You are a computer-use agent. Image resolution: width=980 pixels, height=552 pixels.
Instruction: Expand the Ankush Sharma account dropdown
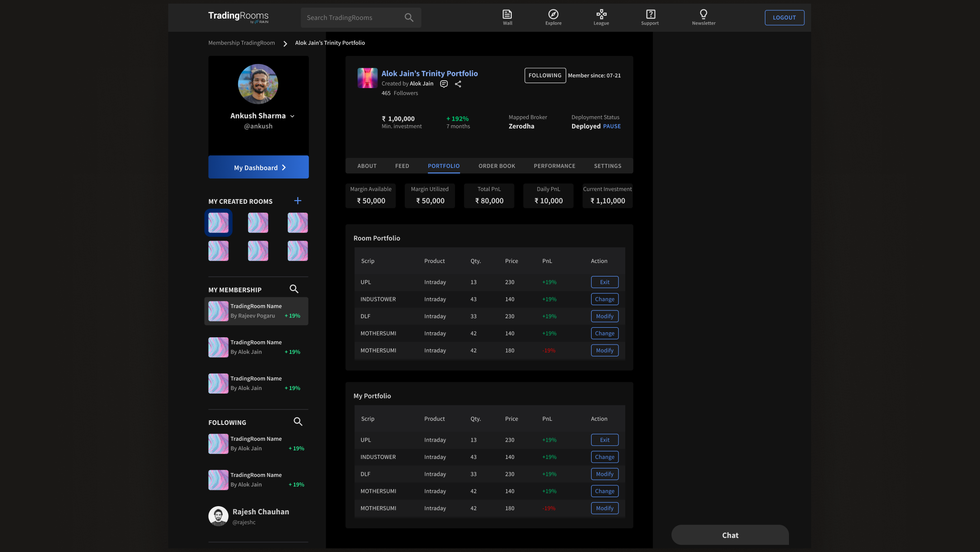(292, 116)
